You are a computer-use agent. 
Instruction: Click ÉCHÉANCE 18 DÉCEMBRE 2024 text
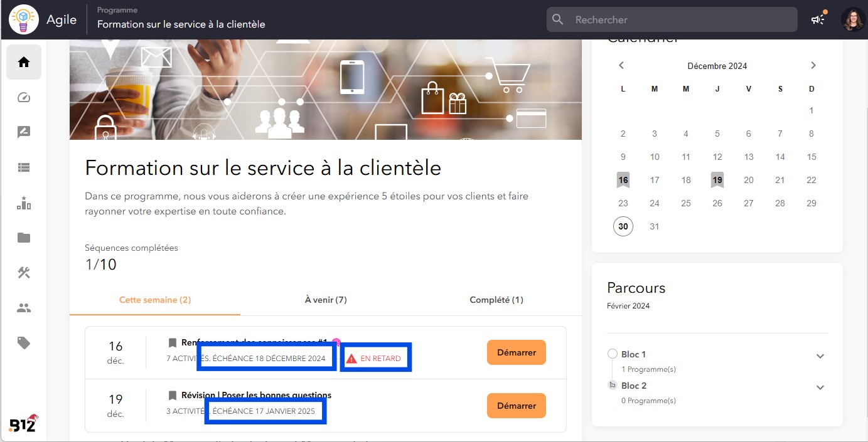pyautogui.click(x=269, y=359)
